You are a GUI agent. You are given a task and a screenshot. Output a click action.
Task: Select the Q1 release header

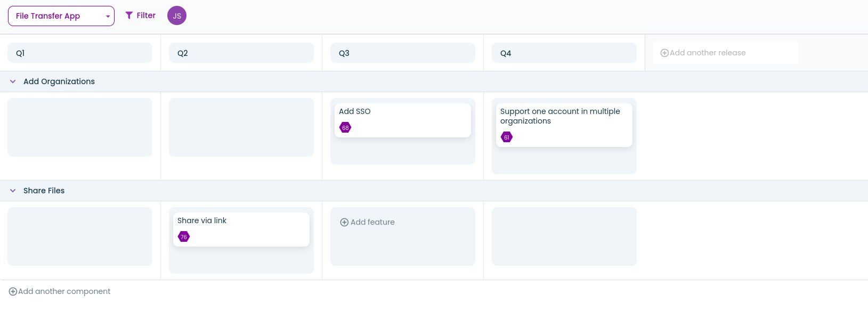(x=80, y=53)
